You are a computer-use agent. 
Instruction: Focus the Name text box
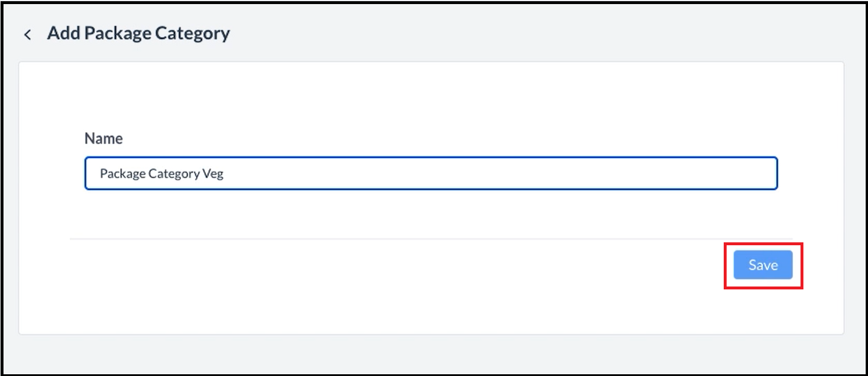[x=431, y=173]
